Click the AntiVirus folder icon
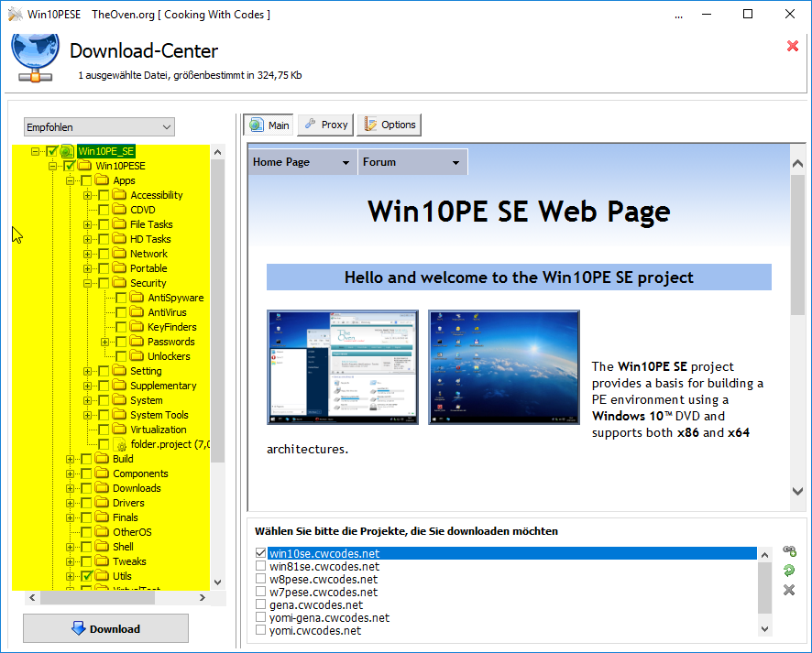 (x=137, y=312)
